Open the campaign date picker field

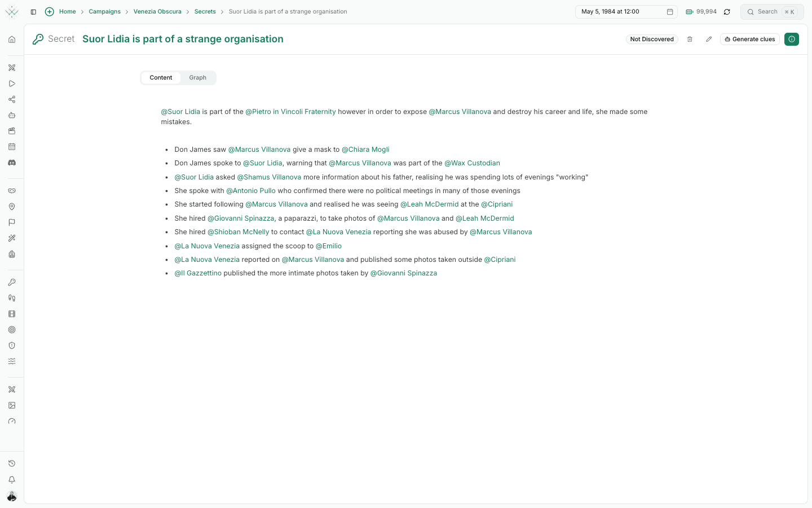(x=627, y=12)
